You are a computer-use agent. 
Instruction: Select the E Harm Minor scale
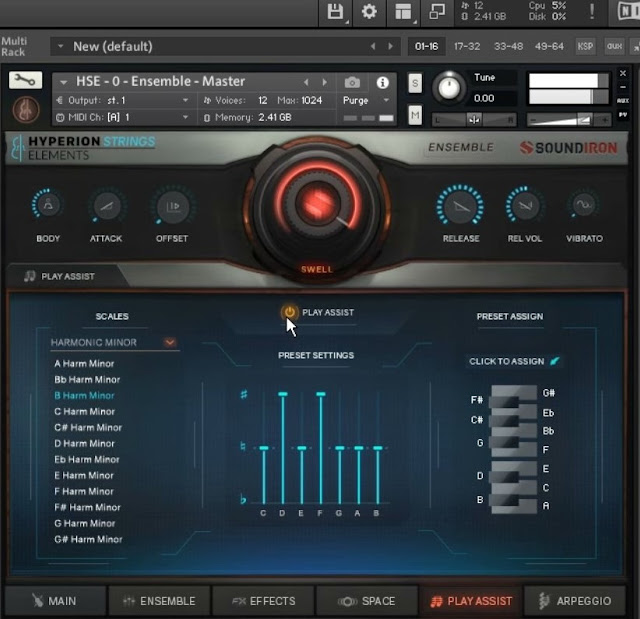(84, 475)
